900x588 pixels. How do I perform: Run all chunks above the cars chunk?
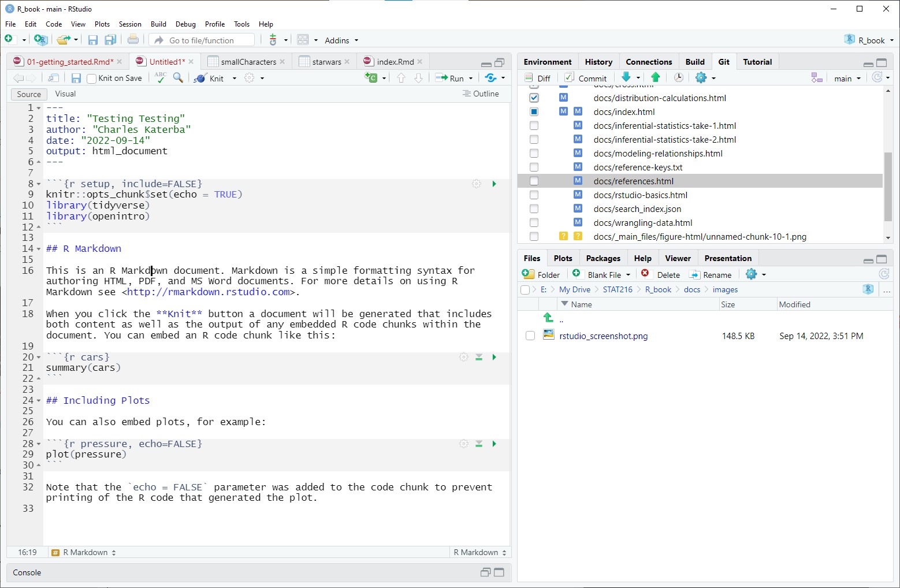[x=479, y=357]
